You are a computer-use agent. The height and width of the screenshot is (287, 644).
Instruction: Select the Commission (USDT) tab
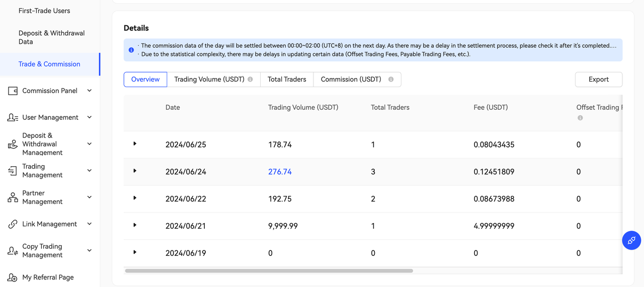point(351,80)
